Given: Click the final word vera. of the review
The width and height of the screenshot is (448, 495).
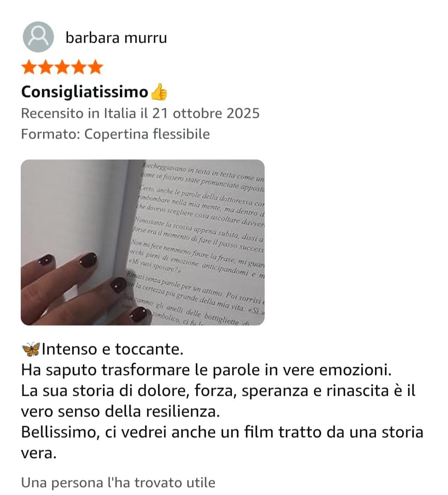Looking at the screenshot, I should coord(39,454).
